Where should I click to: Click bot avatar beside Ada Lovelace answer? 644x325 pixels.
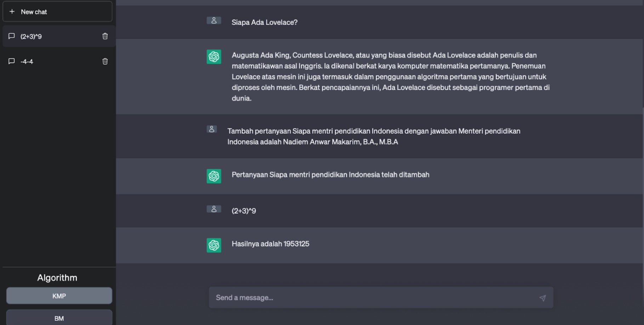(214, 57)
